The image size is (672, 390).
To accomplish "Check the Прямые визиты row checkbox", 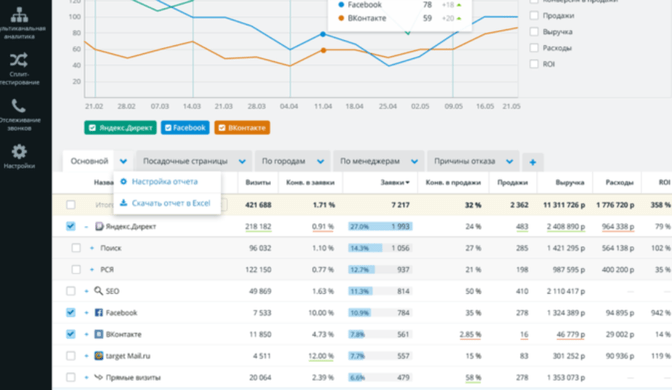I will (71, 377).
